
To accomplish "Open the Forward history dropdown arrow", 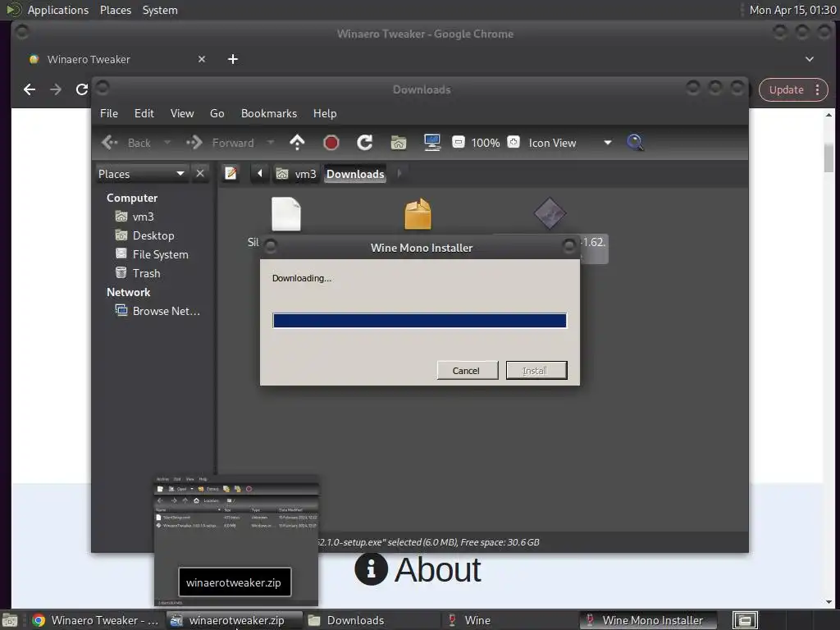I will tap(270, 143).
